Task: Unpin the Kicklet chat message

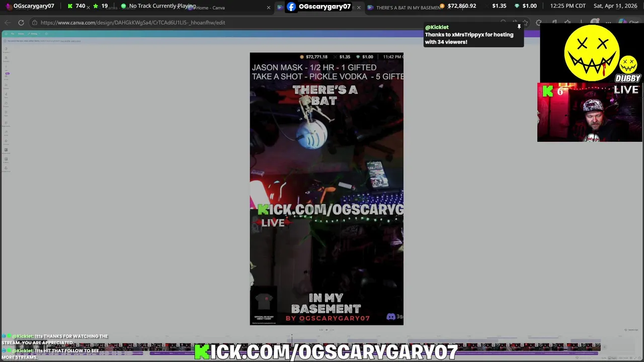Action: (519, 27)
